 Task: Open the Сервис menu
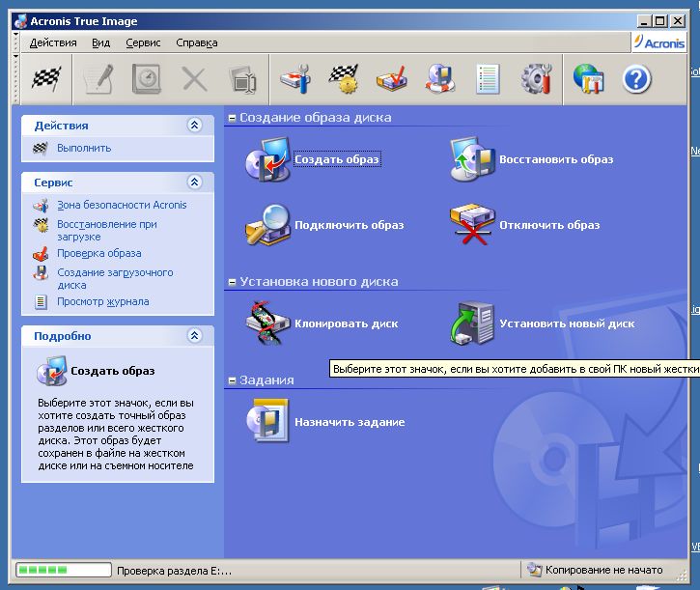click(x=143, y=42)
